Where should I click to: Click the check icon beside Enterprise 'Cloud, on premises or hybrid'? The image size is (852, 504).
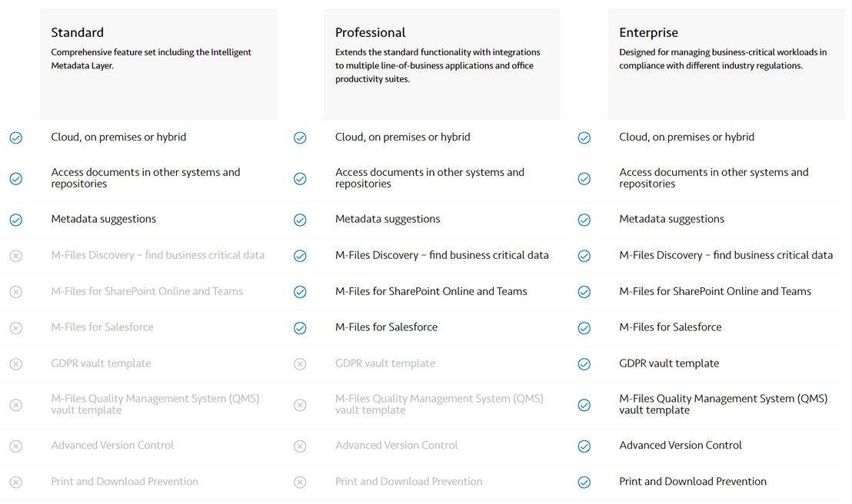click(584, 138)
